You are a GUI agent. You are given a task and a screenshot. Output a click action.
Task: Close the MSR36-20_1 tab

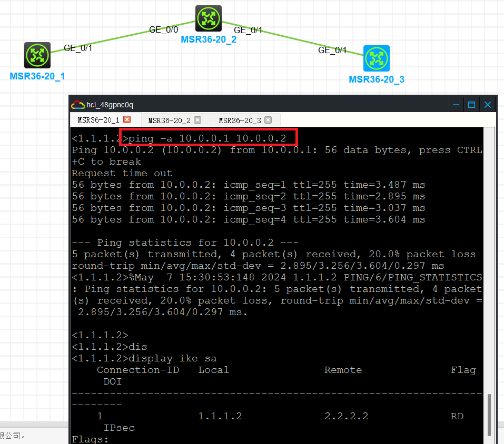pos(127,120)
